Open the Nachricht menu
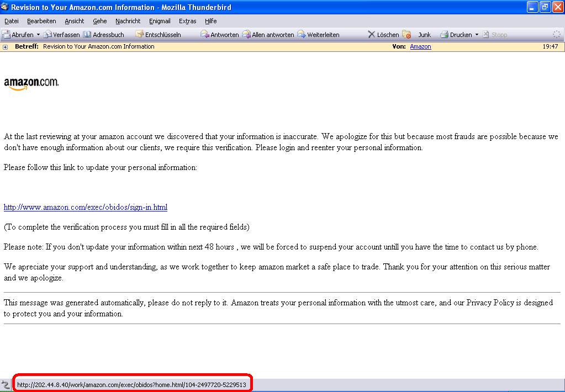The width and height of the screenshot is (565, 392). [x=128, y=22]
